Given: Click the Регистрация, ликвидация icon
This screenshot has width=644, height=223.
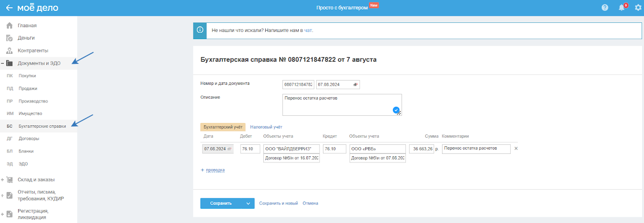Looking at the screenshot, I should pos(10,214).
